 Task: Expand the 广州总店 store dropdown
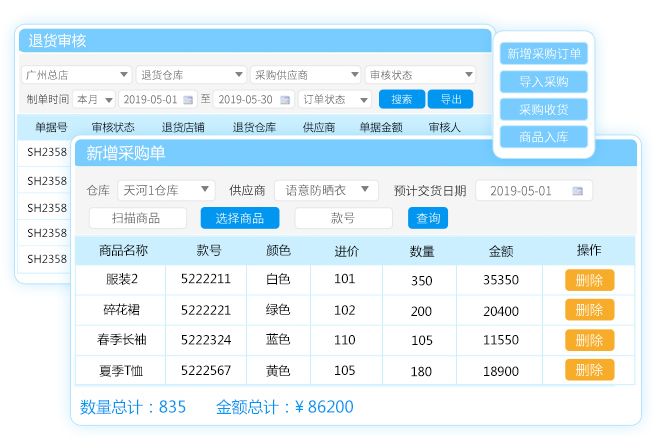76,75
